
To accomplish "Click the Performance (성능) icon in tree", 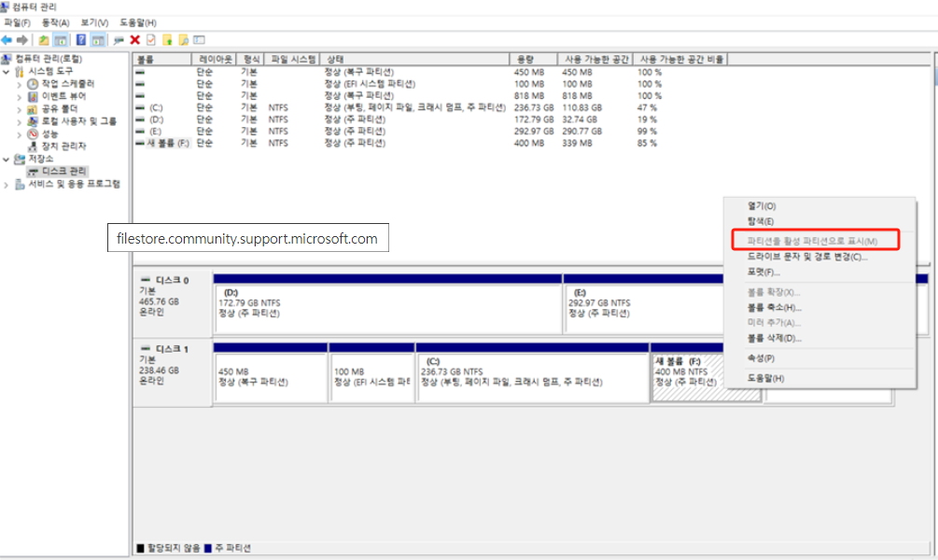I will (34, 133).
